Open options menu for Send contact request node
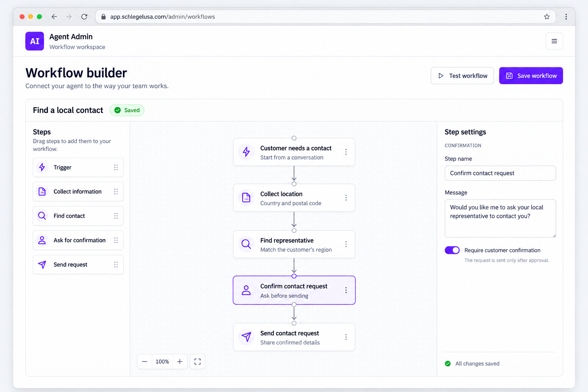 tap(346, 337)
